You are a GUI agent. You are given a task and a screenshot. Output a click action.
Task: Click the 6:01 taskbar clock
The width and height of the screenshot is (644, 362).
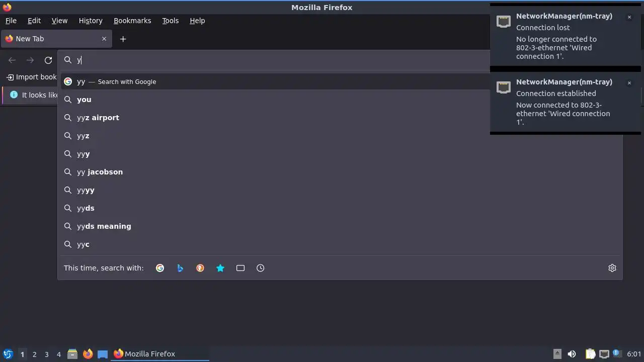(x=634, y=354)
